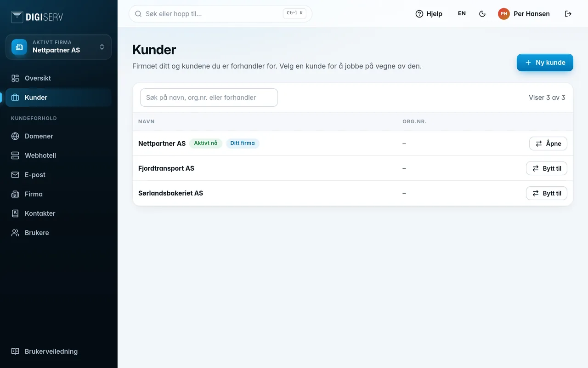The image size is (588, 368).
Task: Open the Per Hansen profile name
Action: click(531, 14)
